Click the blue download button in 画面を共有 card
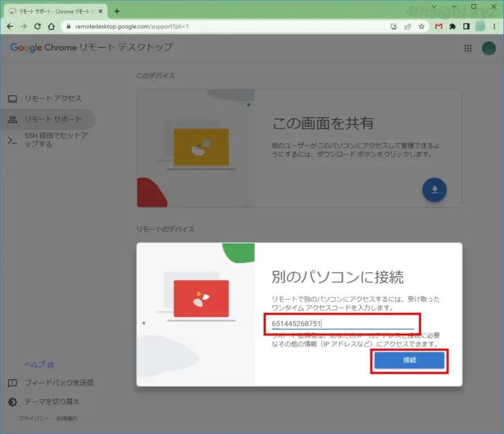 click(434, 190)
